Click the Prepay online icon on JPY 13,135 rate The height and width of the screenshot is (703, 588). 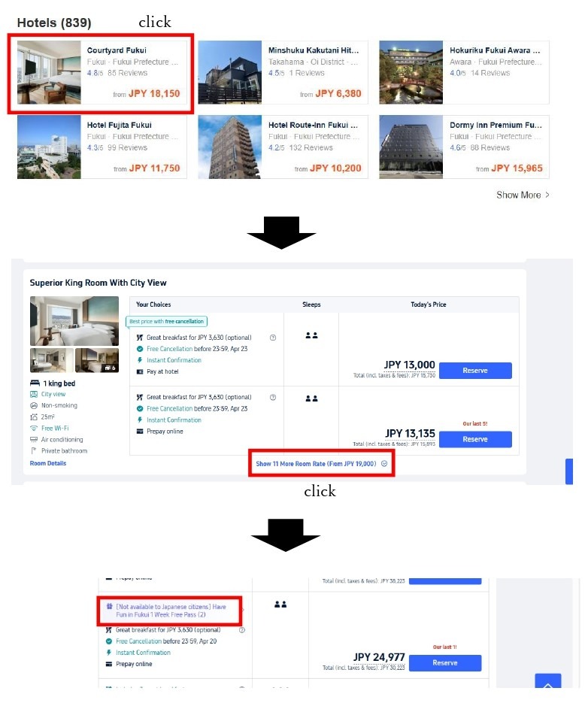click(140, 432)
